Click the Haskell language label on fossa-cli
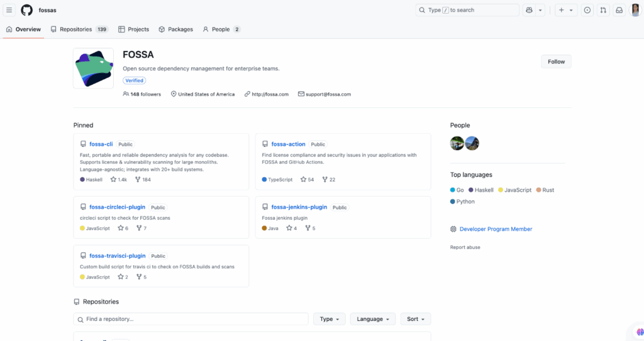Image resolution: width=644 pixels, height=341 pixels. tap(91, 180)
